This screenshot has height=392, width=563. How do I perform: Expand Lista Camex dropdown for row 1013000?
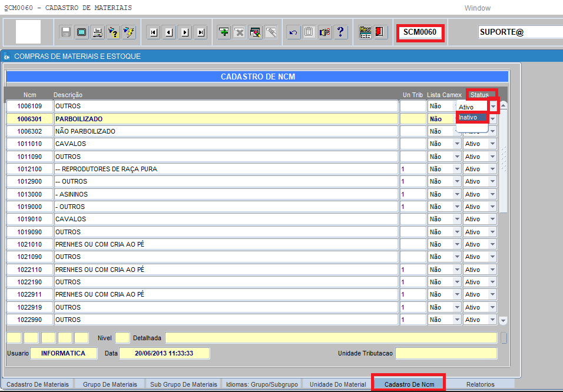[457, 194]
